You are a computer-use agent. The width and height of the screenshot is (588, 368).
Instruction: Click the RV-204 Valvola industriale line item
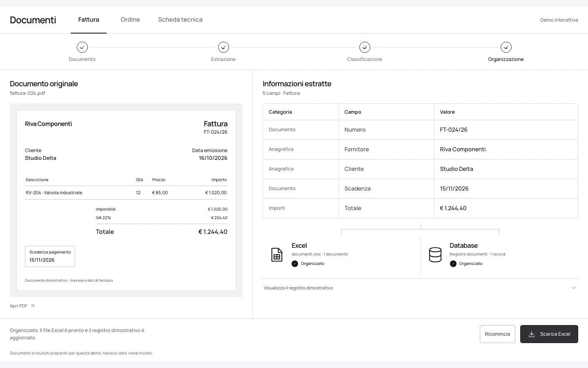[x=126, y=193]
